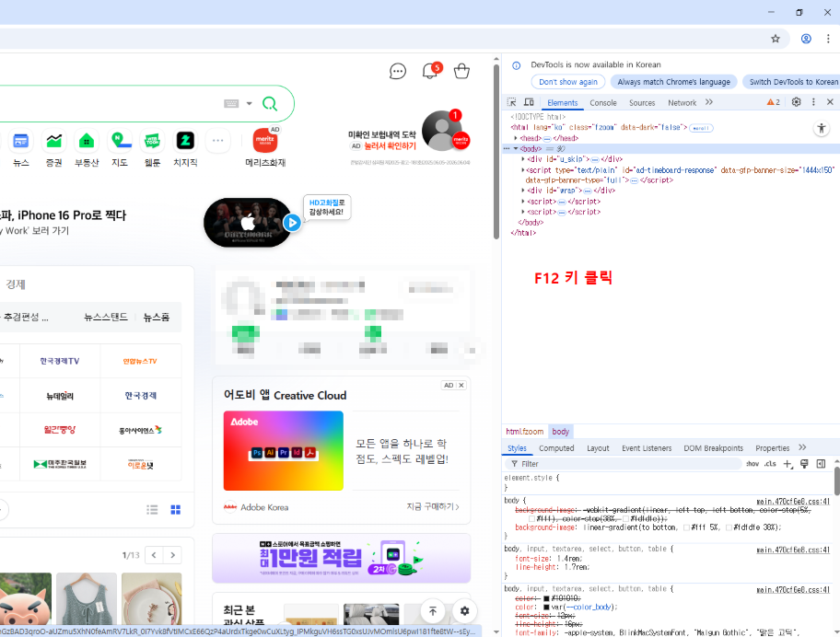The height and width of the screenshot is (637, 840).
Task: Bookmark this page with the star icon
Action: coord(776,39)
